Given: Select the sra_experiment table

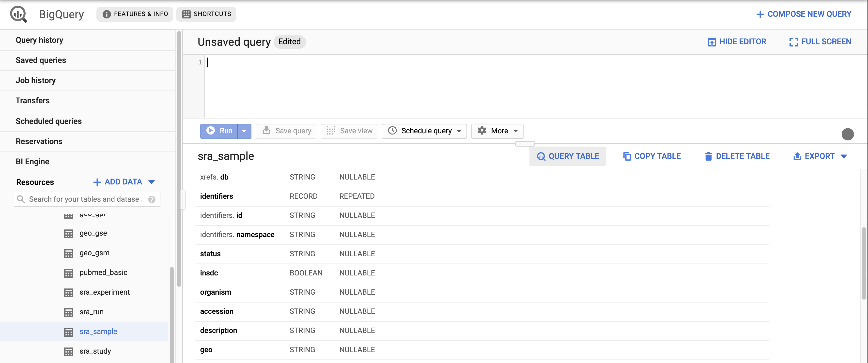Looking at the screenshot, I should click(x=105, y=292).
